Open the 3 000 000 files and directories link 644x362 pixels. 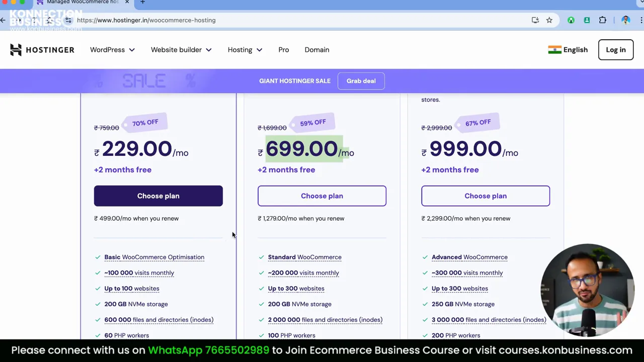click(x=489, y=320)
